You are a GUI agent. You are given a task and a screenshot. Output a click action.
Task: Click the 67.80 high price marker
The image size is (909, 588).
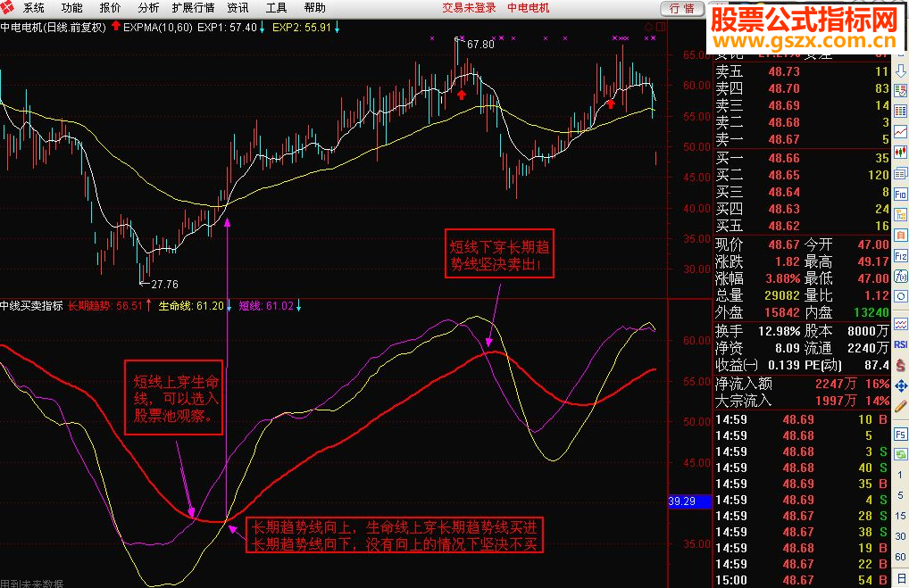click(x=480, y=44)
